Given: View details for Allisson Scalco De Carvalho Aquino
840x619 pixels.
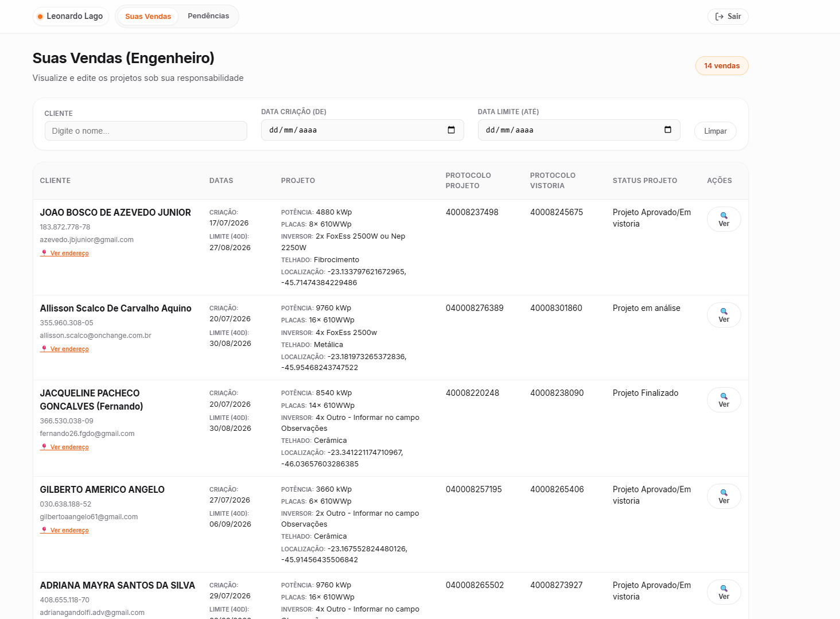Looking at the screenshot, I should point(724,315).
